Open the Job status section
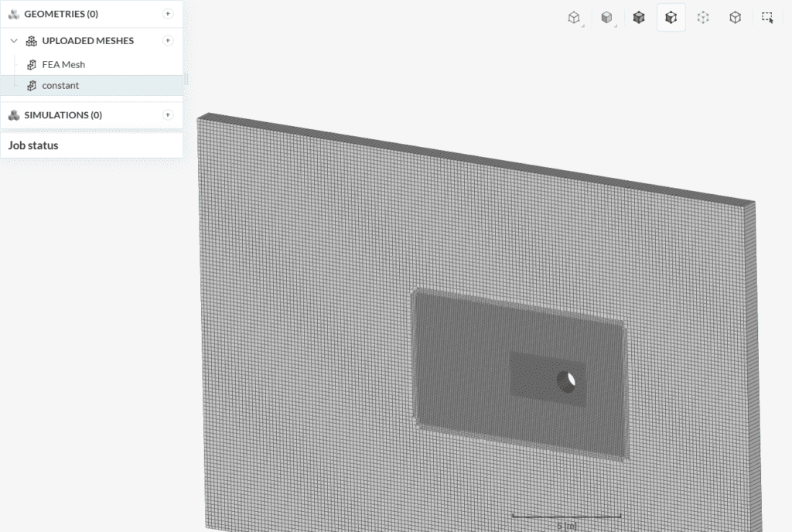The height and width of the screenshot is (532, 792). pyautogui.click(x=35, y=145)
